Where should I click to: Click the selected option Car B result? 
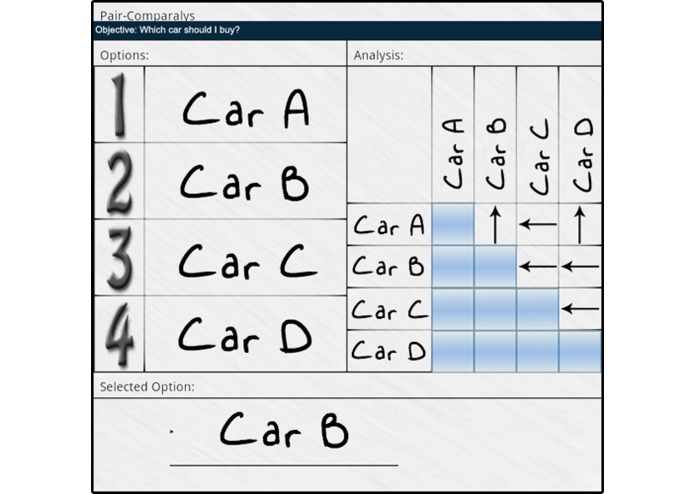coord(284,430)
